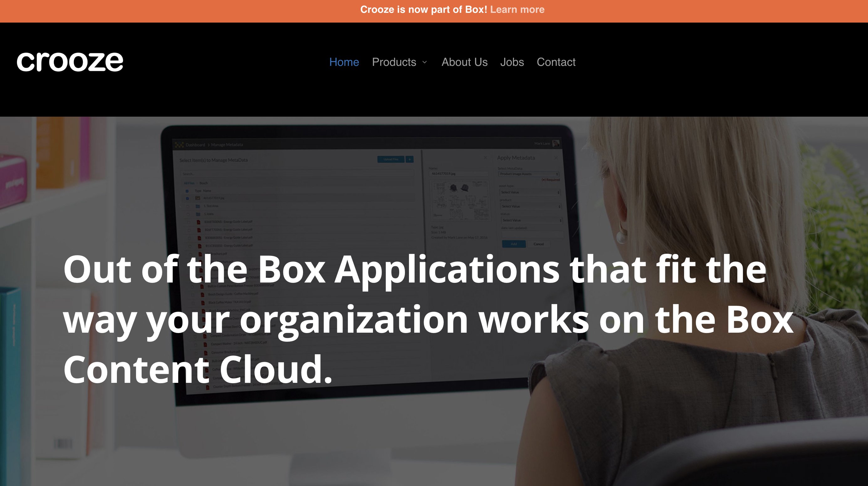Toggle the select-all checkbox in the file list header
The height and width of the screenshot is (486, 868).
click(187, 191)
